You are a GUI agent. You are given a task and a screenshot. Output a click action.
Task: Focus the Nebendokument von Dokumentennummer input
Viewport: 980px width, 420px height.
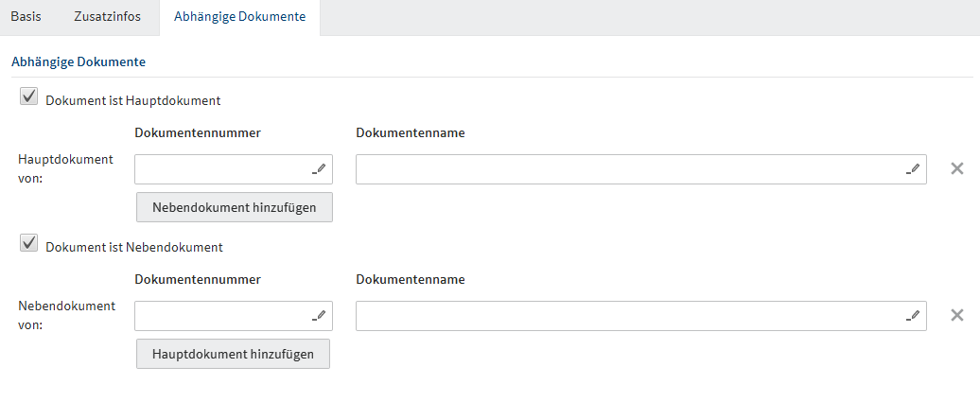pos(222,316)
